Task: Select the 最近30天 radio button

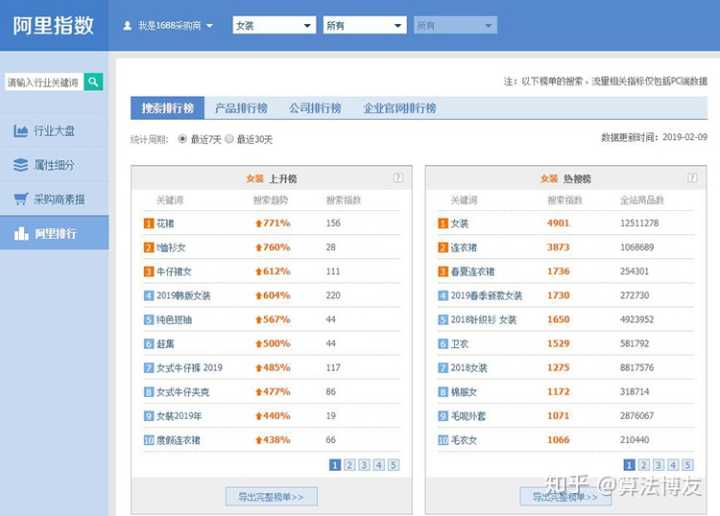Action: coord(229,139)
